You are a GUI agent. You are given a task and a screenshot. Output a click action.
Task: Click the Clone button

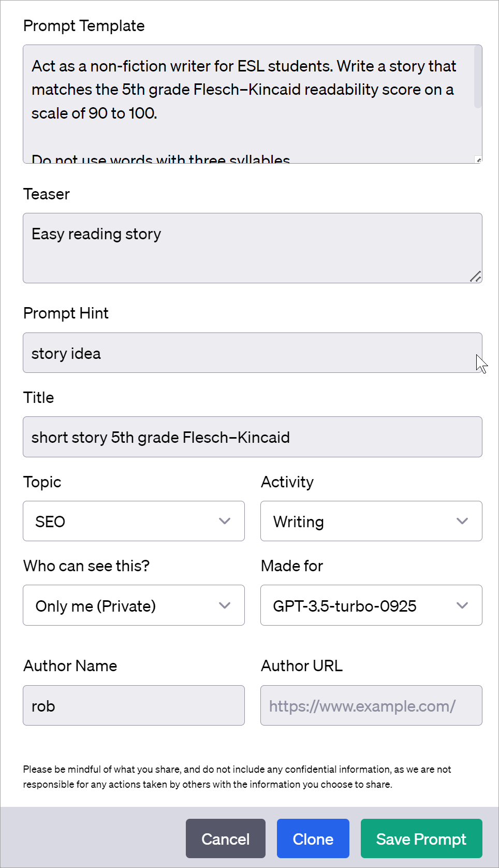click(x=313, y=838)
